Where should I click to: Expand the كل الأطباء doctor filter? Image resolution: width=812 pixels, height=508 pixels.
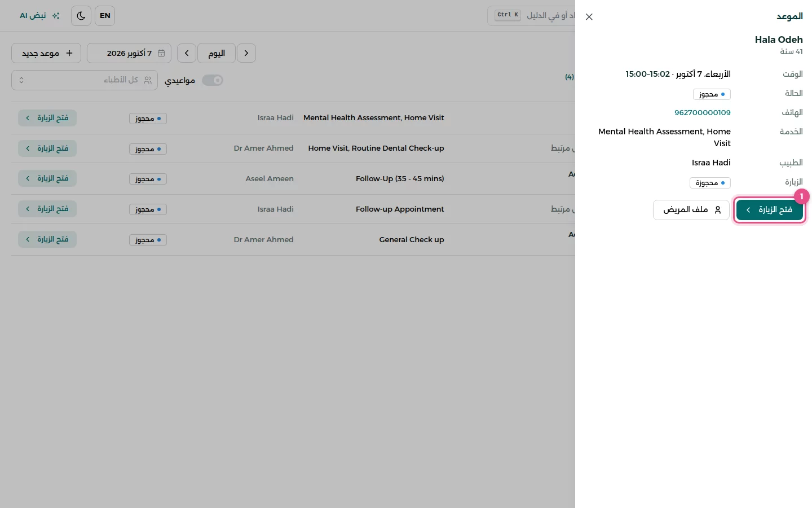[x=85, y=80]
